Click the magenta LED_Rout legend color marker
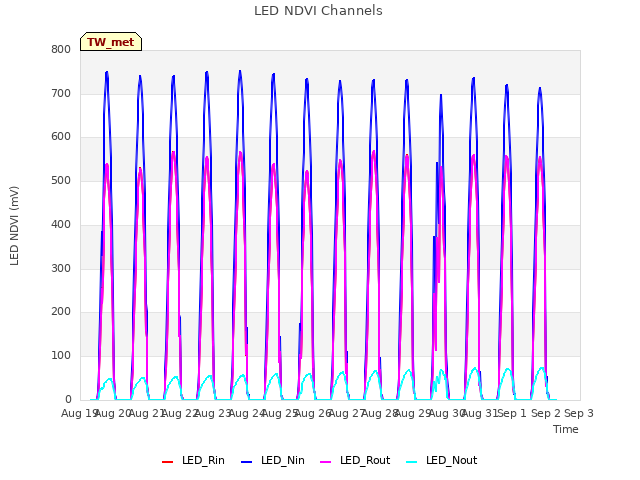Screen dimensions: 640x480 tap(326, 462)
